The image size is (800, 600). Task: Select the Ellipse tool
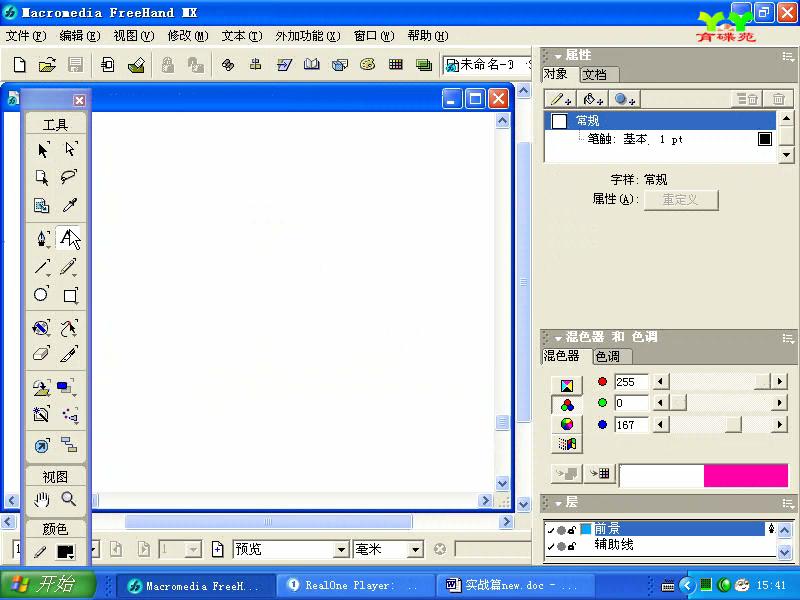pos(41,295)
